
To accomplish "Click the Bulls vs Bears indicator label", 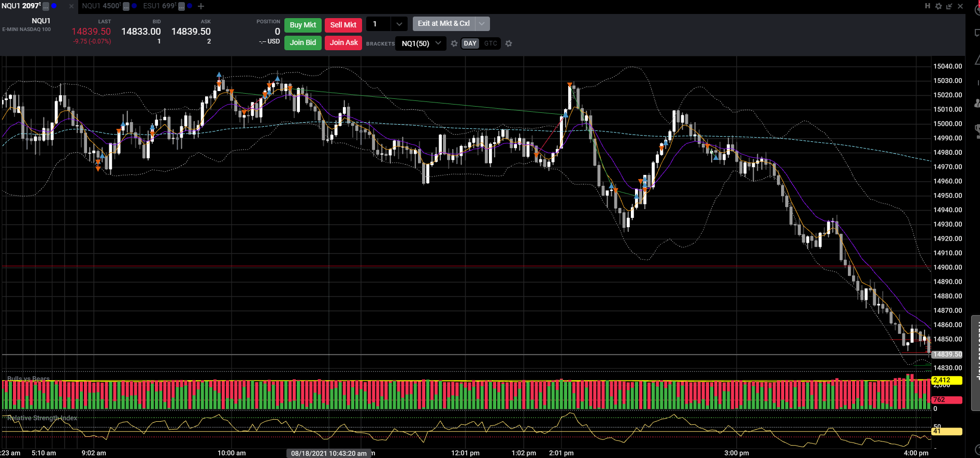I will (28, 379).
